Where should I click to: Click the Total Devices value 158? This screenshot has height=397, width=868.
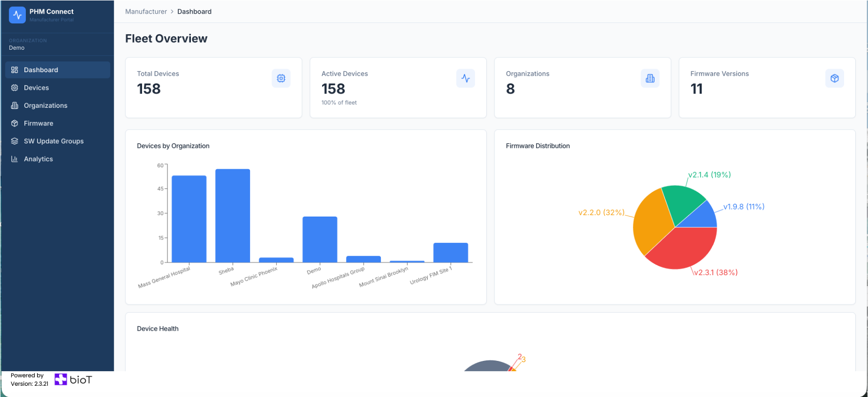[149, 89]
